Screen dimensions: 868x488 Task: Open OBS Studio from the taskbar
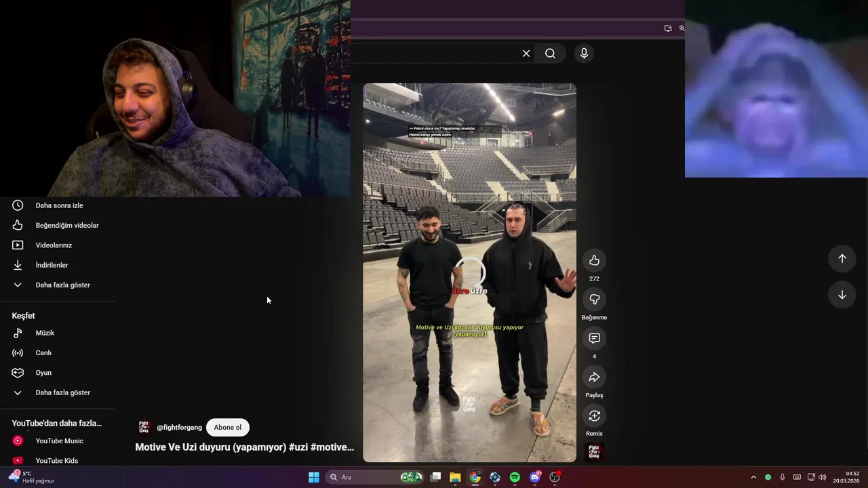pos(555,477)
